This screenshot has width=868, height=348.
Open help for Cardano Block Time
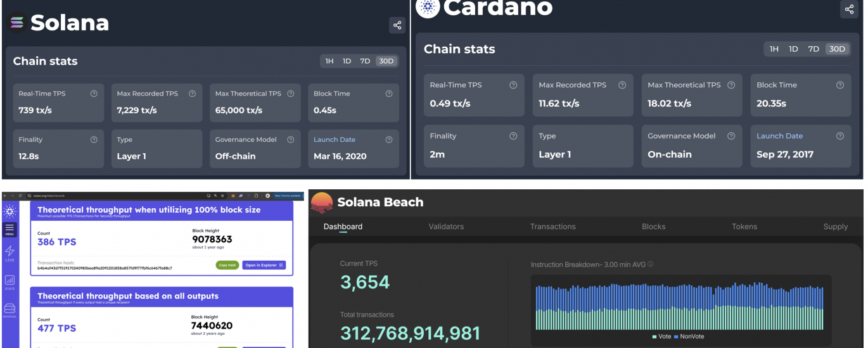[840, 85]
